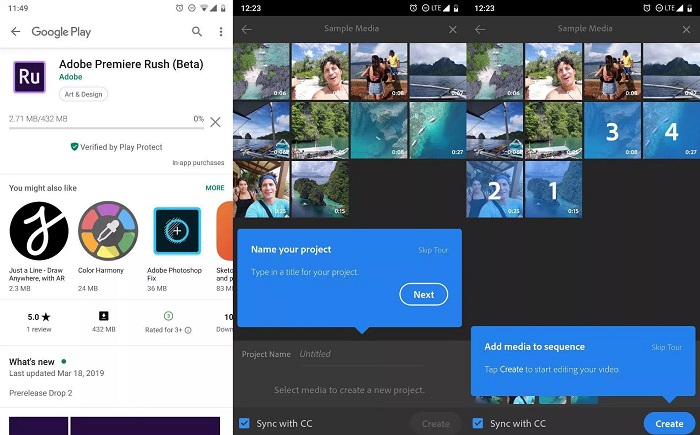The image size is (700, 435).
Task: Open the What's new section
Action: (x=32, y=362)
